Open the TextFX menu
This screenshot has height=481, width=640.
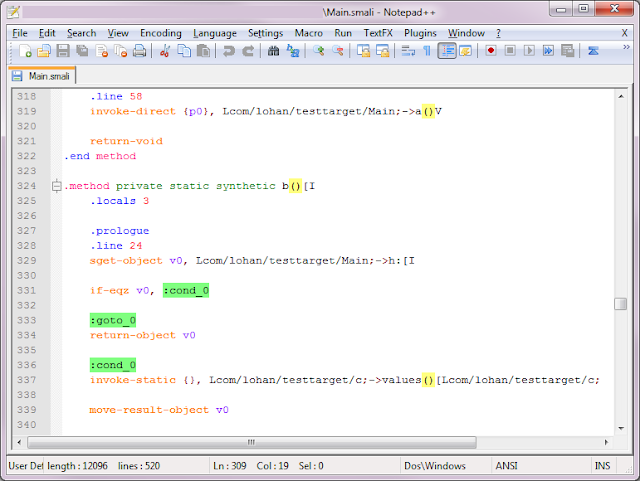click(378, 33)
